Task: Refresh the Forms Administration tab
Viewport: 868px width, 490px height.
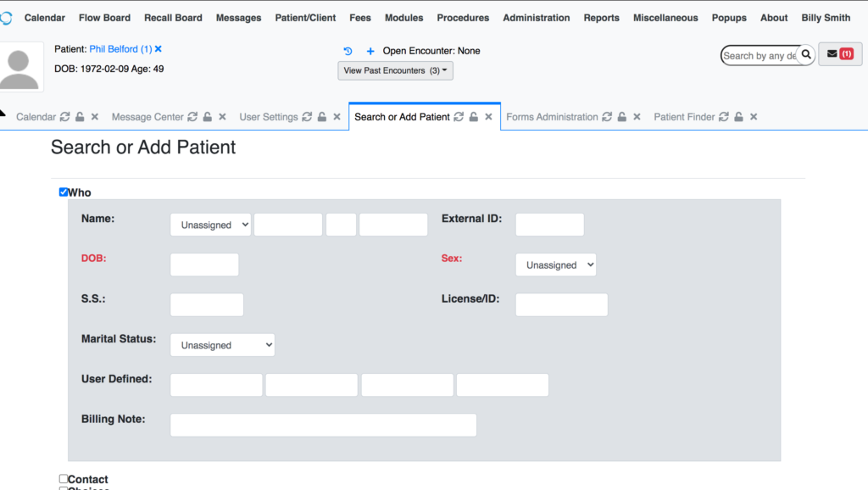Action: tap(607, 117)
